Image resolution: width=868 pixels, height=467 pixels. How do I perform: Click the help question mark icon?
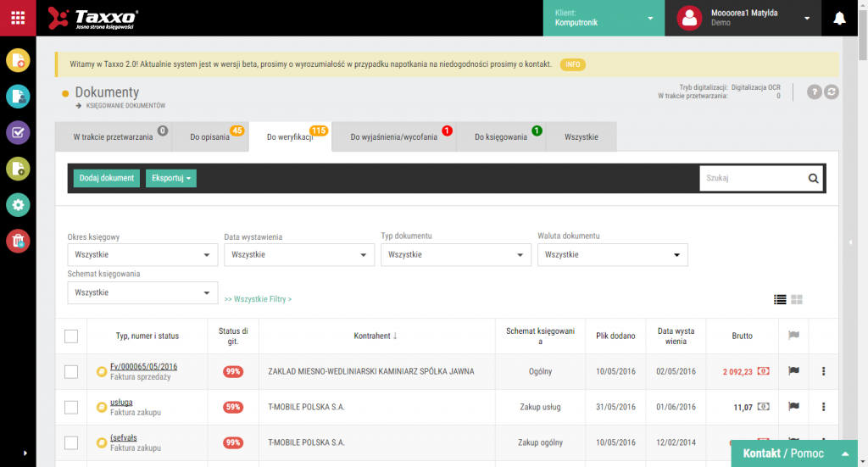814,92
